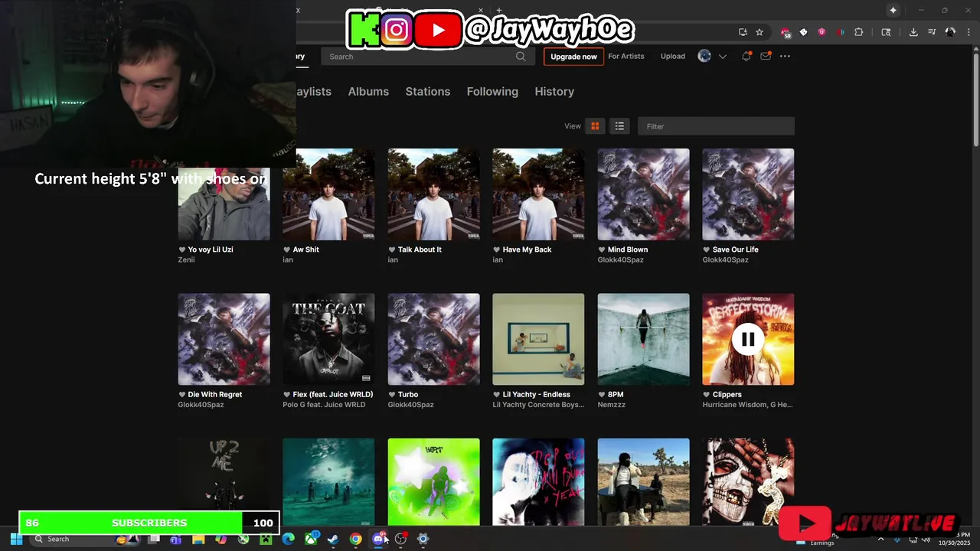This screenshot has width=980, height=551.
Task: Open Microsoft Edge from the taskbar
Action: (288, 539)
